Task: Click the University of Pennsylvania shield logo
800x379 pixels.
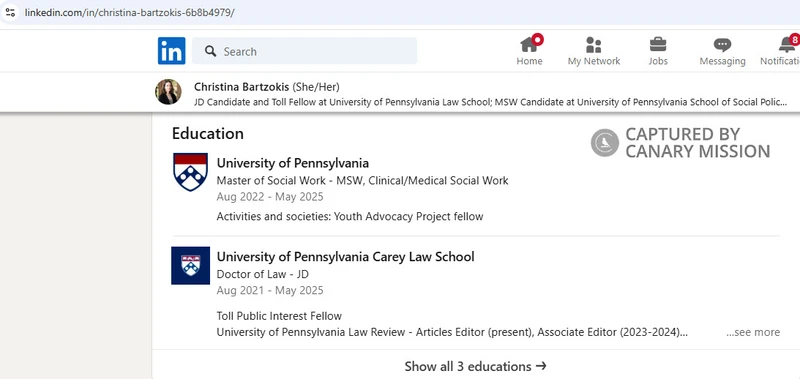Action: pyautogui.click(x=190, y=172)
